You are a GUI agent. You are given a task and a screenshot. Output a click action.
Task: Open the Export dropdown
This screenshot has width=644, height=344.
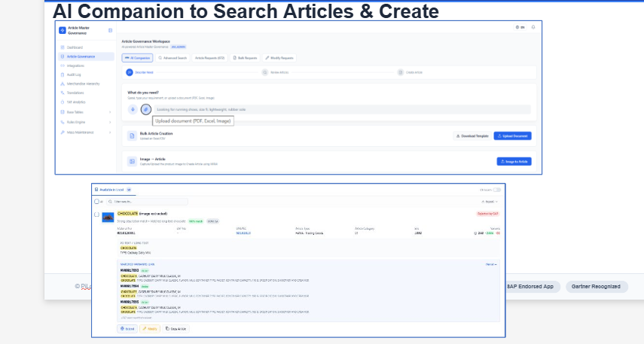(490, 202)
